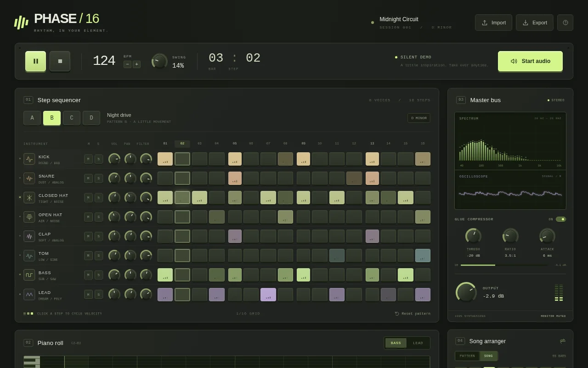This screenshot has width=588, height=368.
Task: Stop playback with the square stop button
Action: [x=60, y=61]
